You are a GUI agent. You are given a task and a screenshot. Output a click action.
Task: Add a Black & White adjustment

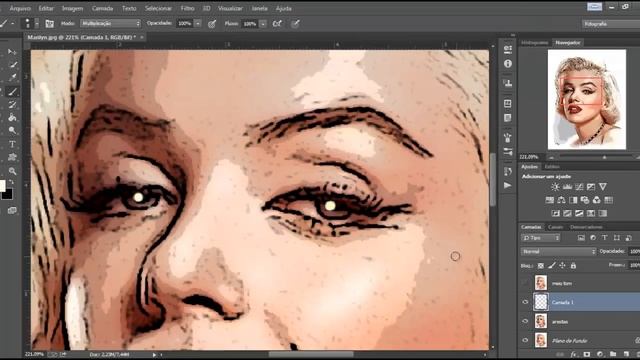[573, 200]
